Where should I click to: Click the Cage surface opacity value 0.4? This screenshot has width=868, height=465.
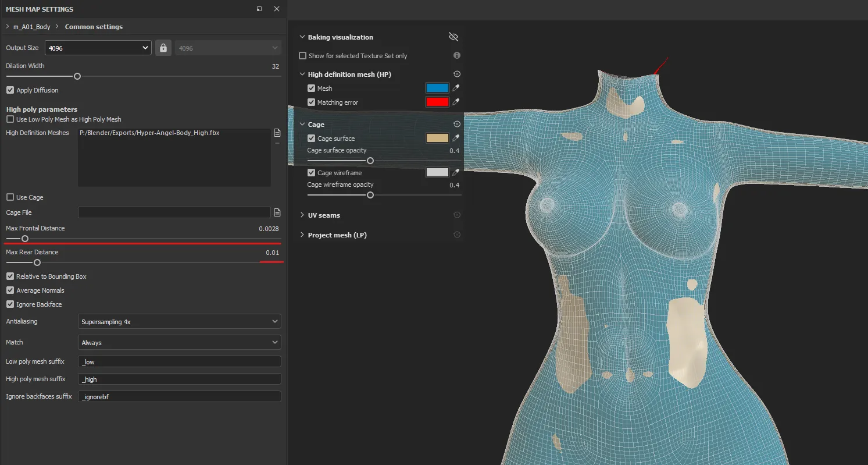pyautogui.click(x=454, y=151)
